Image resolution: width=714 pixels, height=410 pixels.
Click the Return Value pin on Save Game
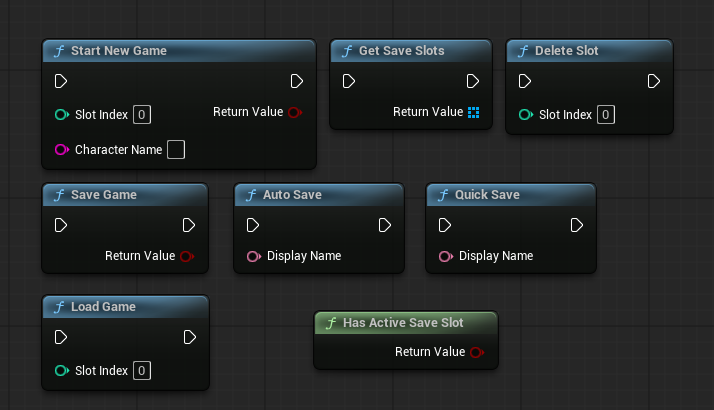pyautogui.click(x=187, y=256)
